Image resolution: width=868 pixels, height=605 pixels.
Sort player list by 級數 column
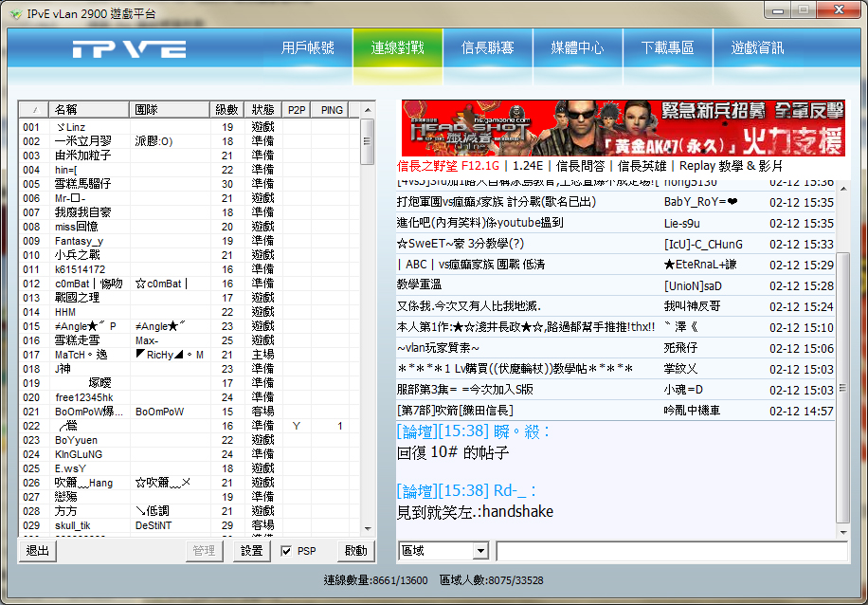(227, 110)
